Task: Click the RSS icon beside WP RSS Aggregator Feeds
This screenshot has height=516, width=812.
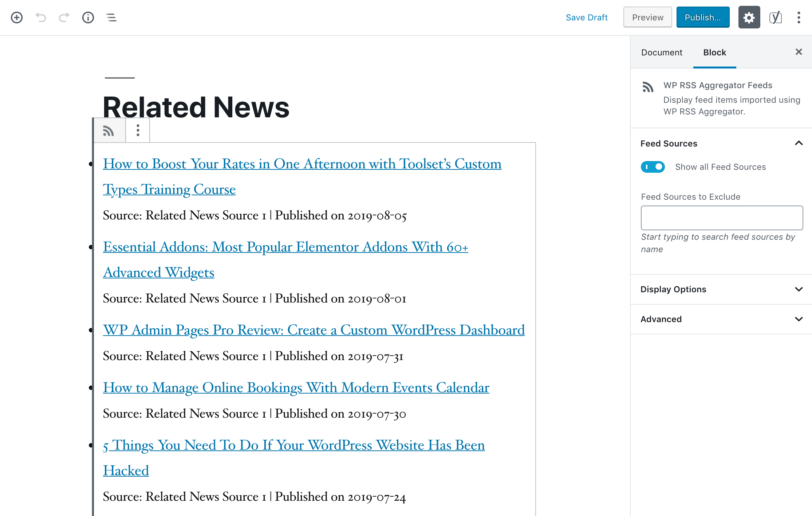Action: [648, 87]
